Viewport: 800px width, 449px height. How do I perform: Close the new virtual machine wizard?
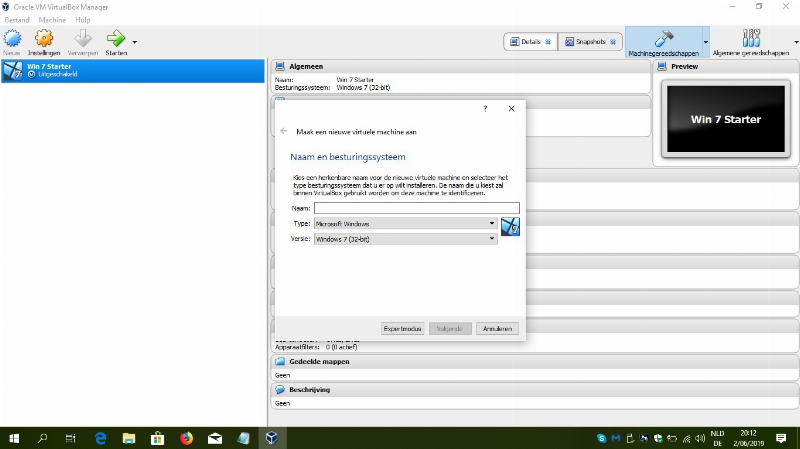click(511, 109)
